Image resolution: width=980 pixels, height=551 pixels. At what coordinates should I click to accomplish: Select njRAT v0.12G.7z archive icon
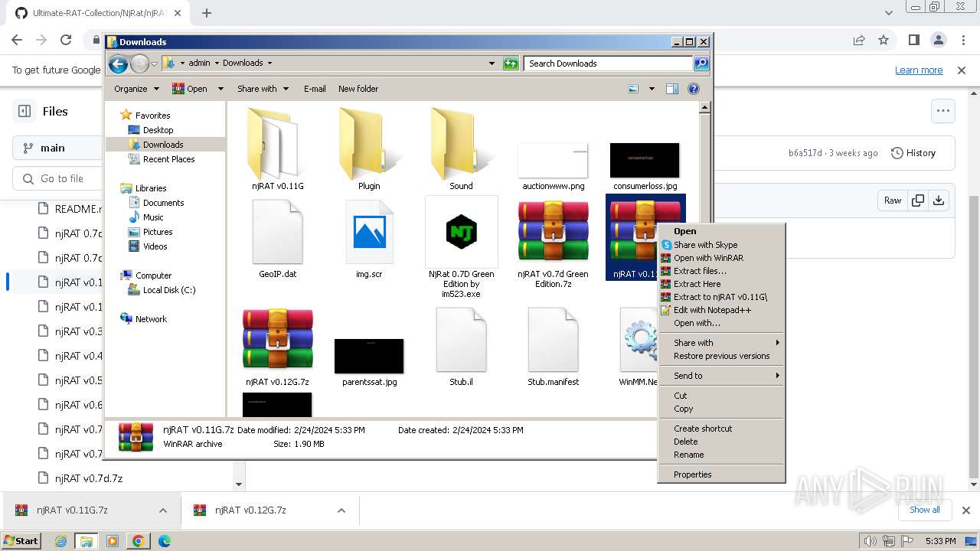point(277,339)
